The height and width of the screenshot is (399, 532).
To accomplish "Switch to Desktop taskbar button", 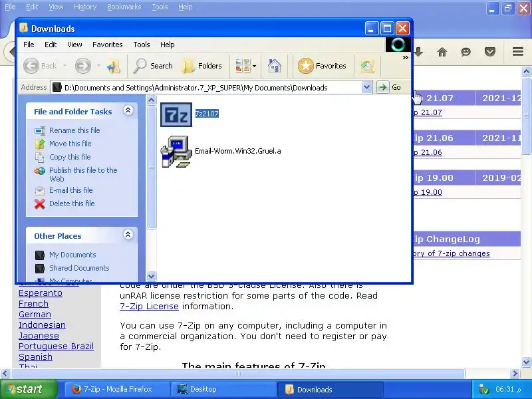I will pos(223,389).
